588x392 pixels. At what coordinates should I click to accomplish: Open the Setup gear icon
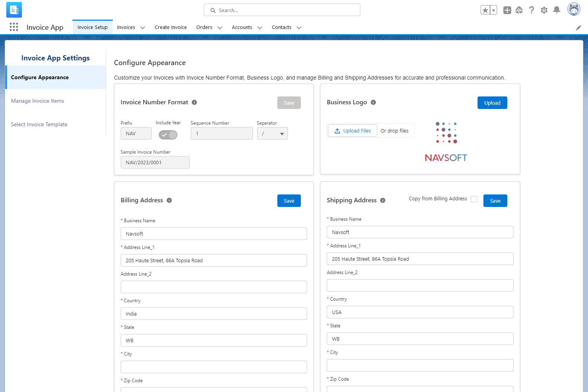coord(544,10)
